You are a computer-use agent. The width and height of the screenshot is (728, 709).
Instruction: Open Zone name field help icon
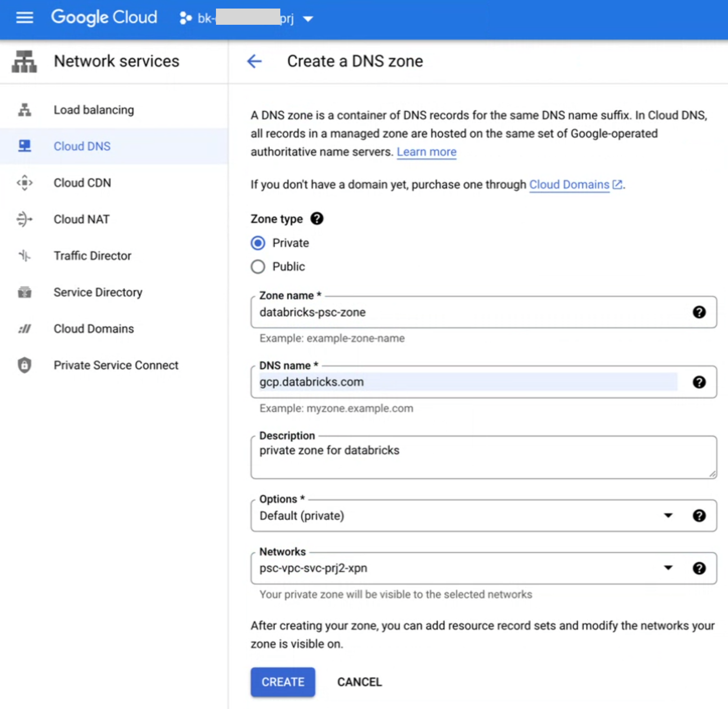coord(699,312)
